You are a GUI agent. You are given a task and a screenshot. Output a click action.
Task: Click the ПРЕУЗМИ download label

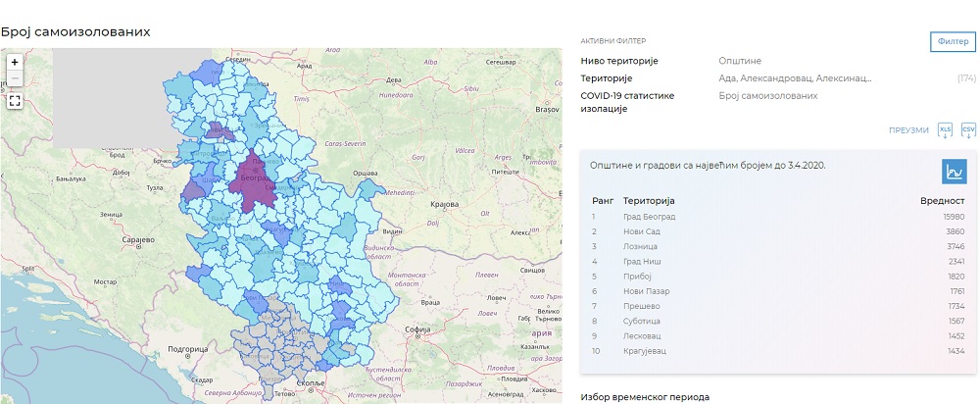(x=908, y=130)
